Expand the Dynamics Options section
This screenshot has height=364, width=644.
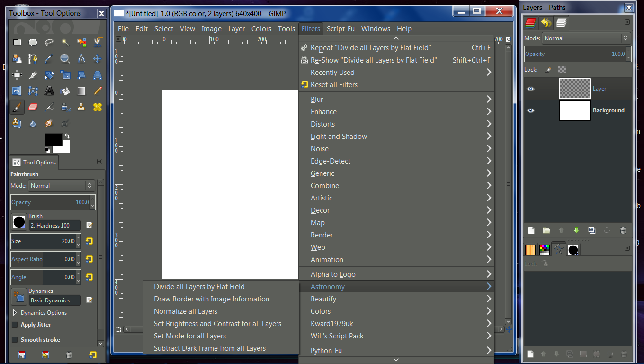point(15,313)
